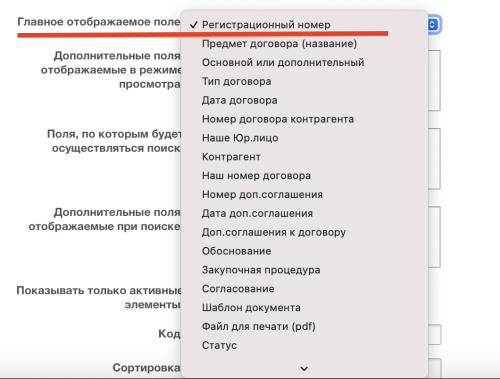Pick "Тип договора" from list
500x379 pixels.
[304, 81]
